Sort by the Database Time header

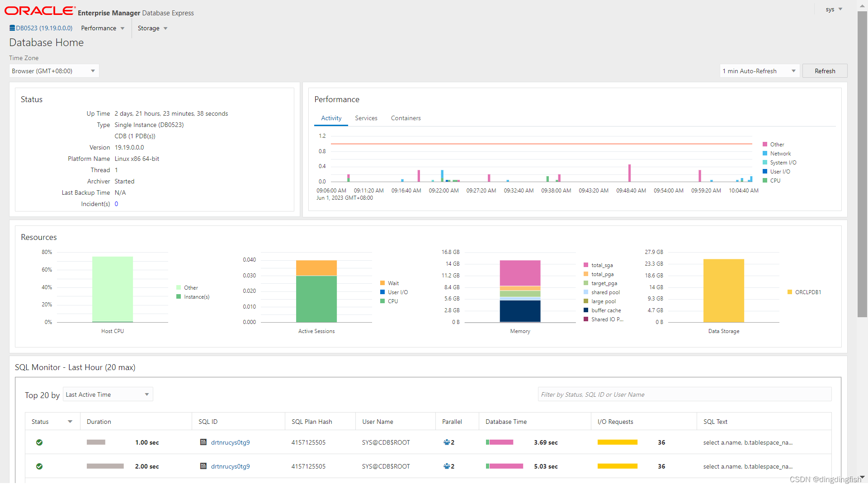pyautogui.click(x=535, y=422)
